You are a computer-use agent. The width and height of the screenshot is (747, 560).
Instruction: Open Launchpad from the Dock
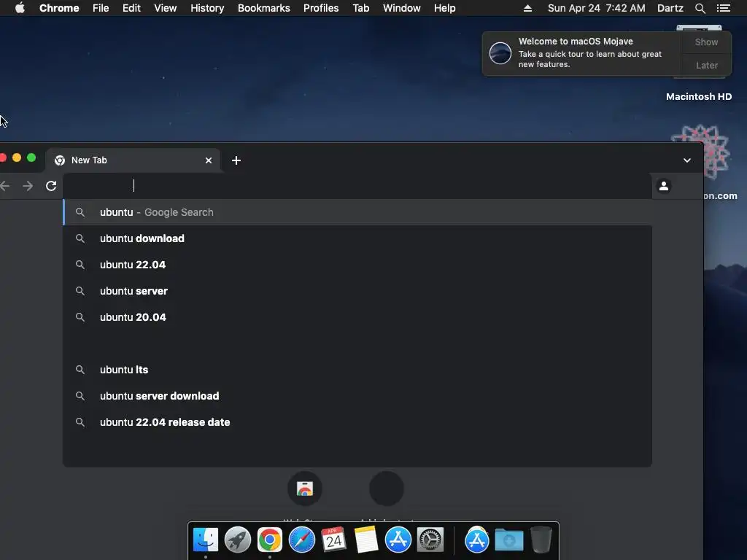(238, 540)
